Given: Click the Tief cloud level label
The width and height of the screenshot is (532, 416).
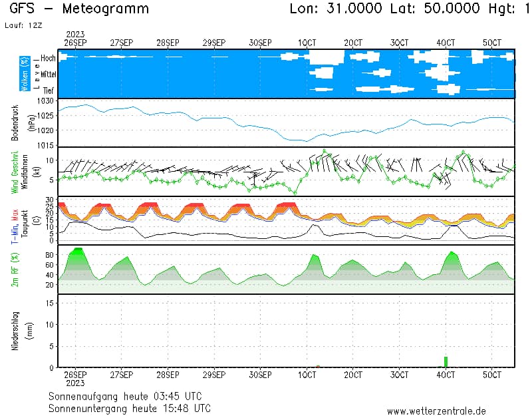Looking at the screenshot, I should [49, 90].
